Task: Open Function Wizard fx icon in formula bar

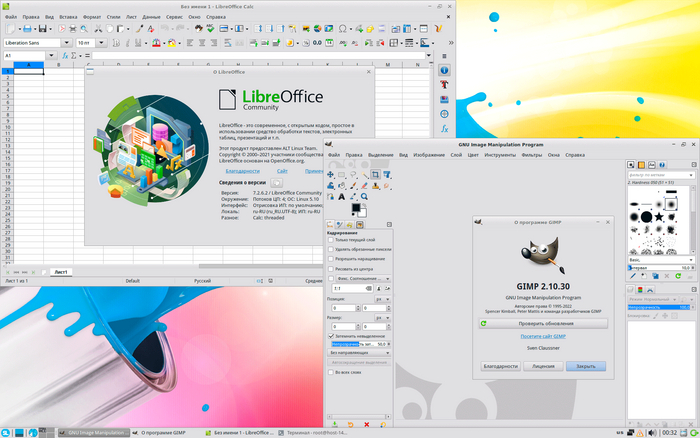Action: pyautogui.click(x=65, y=55)
